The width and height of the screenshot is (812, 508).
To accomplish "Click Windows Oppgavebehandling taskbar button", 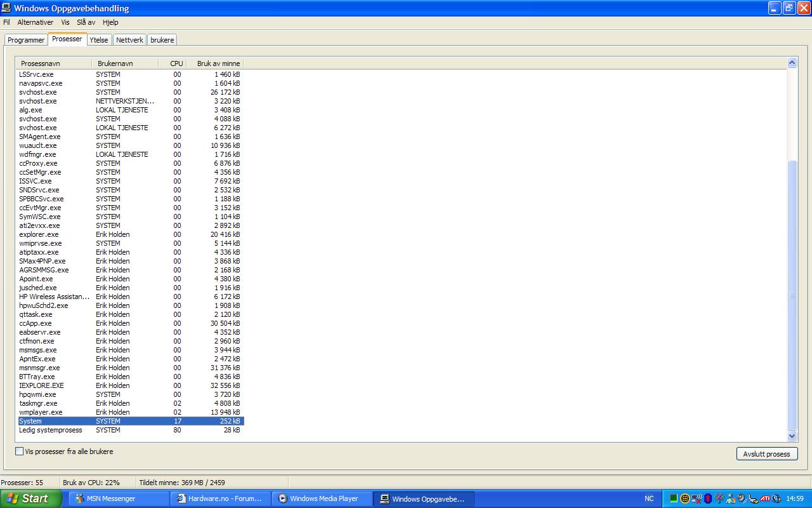I will coord(424,498).
